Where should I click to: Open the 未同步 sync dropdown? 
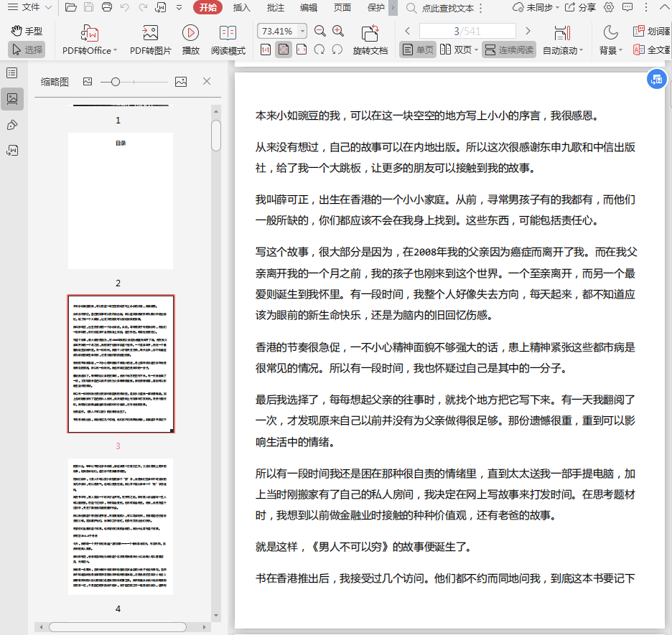[x=536, y=8]
